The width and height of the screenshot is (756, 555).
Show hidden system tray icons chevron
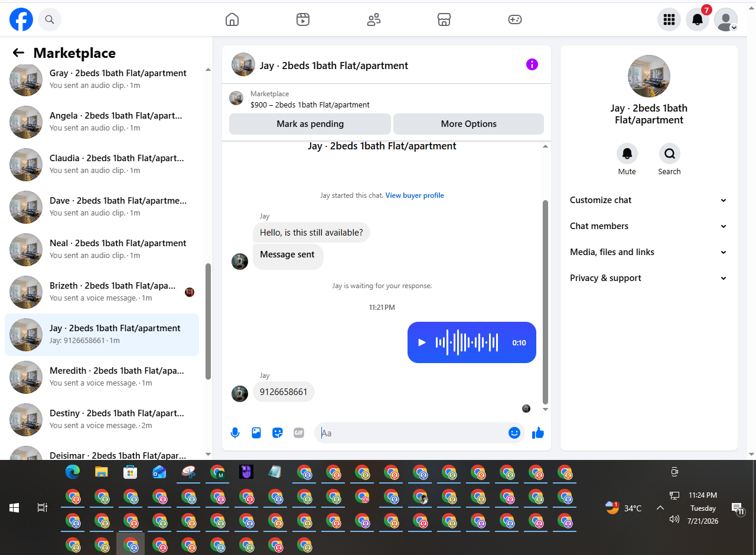(660, 508)
